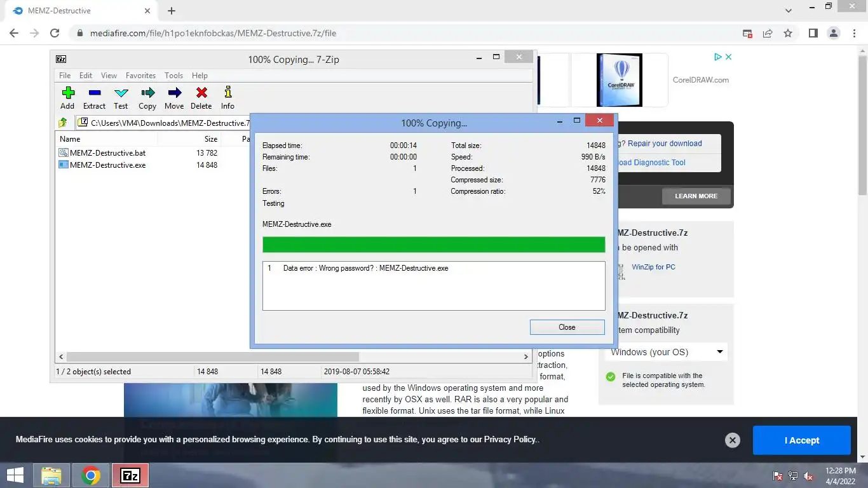Click the AdChoices triangle icon
Viewport: 868px width, 488px height.
tap(717, 57)
